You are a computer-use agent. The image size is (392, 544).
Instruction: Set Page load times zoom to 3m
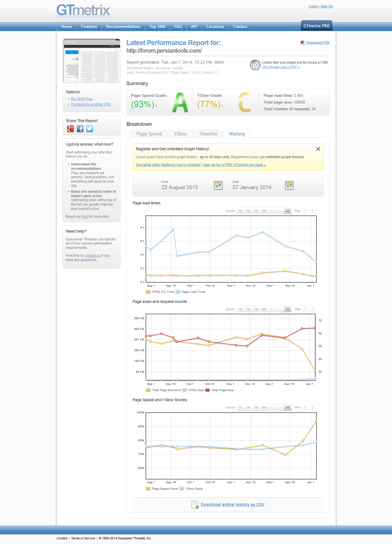click(x=264, y=211)
